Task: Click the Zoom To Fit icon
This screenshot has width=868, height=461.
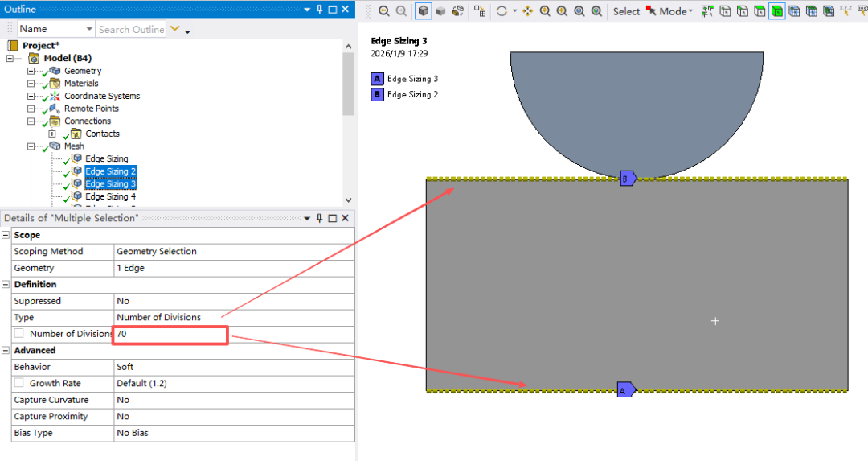Action: pos(579,11)
